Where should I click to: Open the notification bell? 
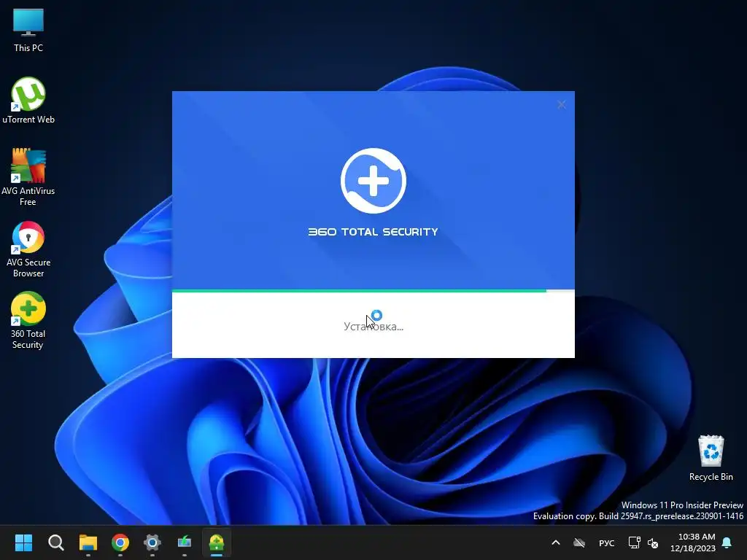point(727,542)
